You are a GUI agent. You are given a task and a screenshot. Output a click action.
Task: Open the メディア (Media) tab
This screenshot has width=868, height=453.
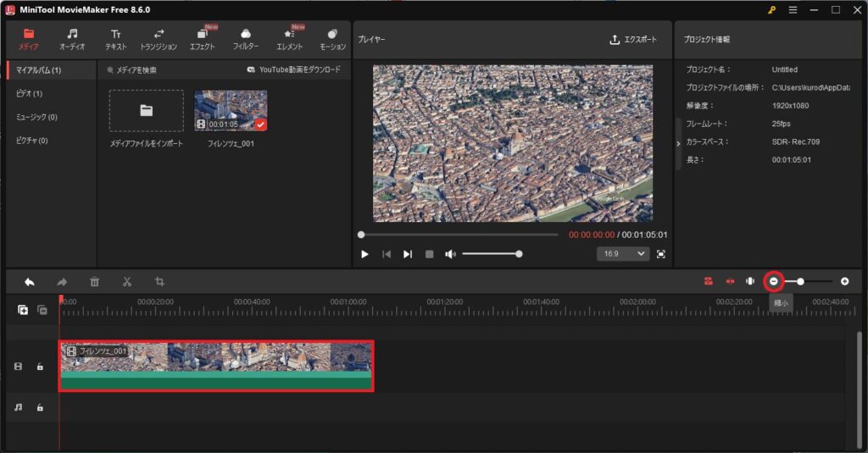(29, 40)
